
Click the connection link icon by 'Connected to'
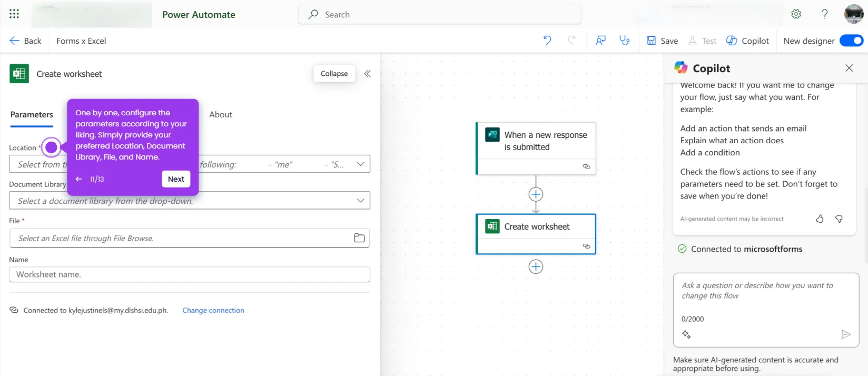(14, 310)
